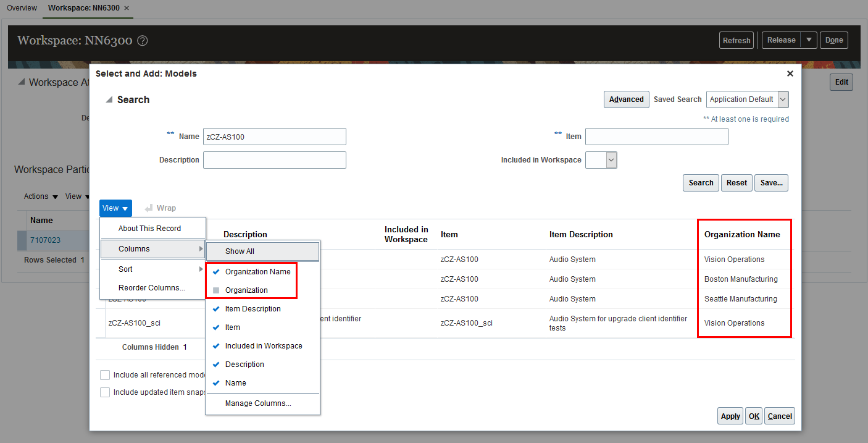Viewport: 868px width, 443px height.
Task: Select Reorder Columns menu entry
Action: point(151,288)
